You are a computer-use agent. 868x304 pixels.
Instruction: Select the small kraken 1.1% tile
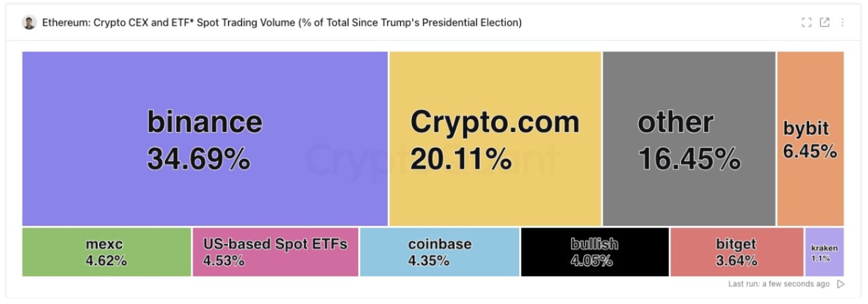click(824, 252)
